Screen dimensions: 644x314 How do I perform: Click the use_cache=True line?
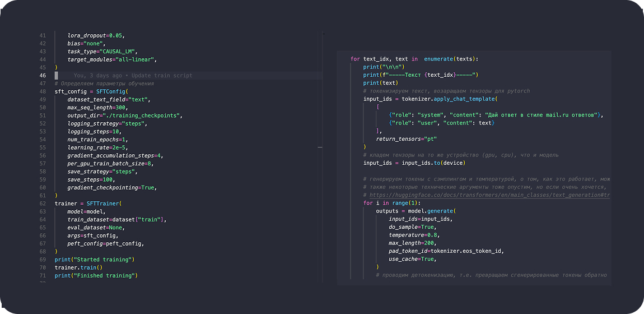click(413, 259)
